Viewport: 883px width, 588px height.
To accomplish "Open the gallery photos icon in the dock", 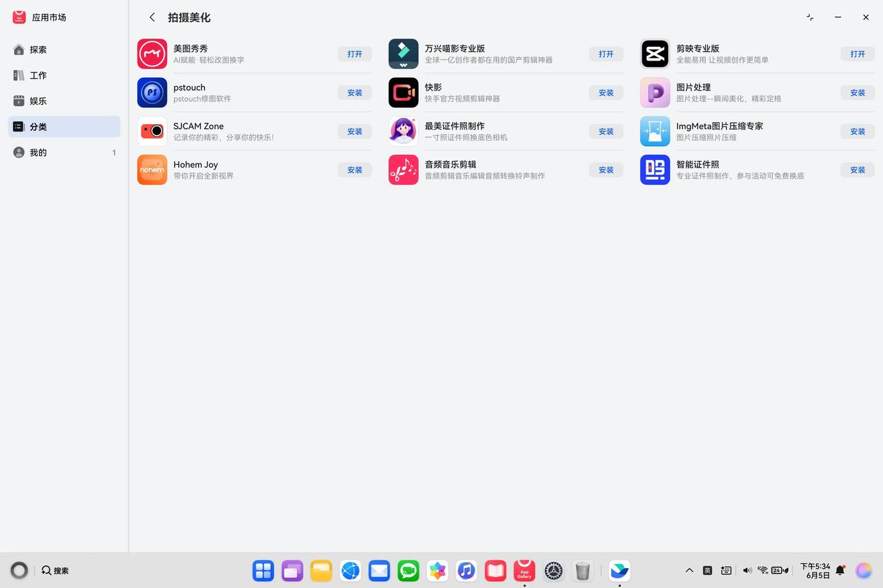I will click(x=437, y=571).
